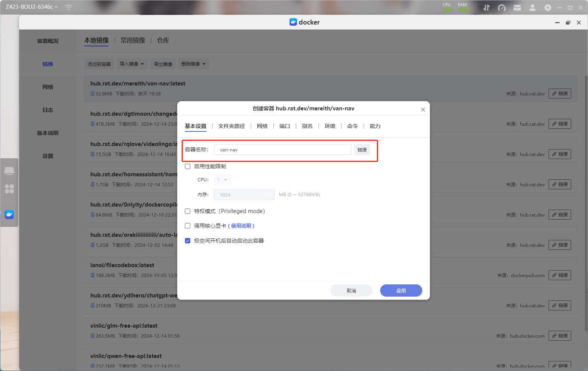Select the hub.rat.dev/mereith/van-nav:latest image row
The width and height of the screenshot is (588, 371).
point(330,89)
